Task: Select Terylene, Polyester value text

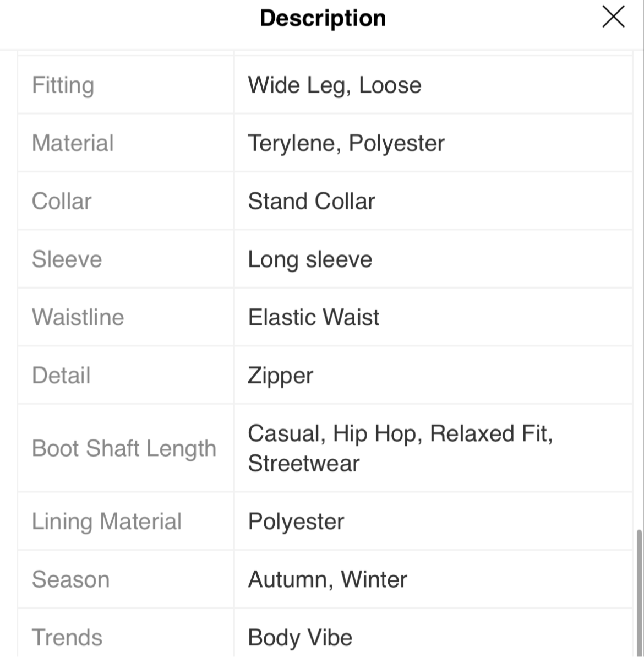Action: click(346, 143)
